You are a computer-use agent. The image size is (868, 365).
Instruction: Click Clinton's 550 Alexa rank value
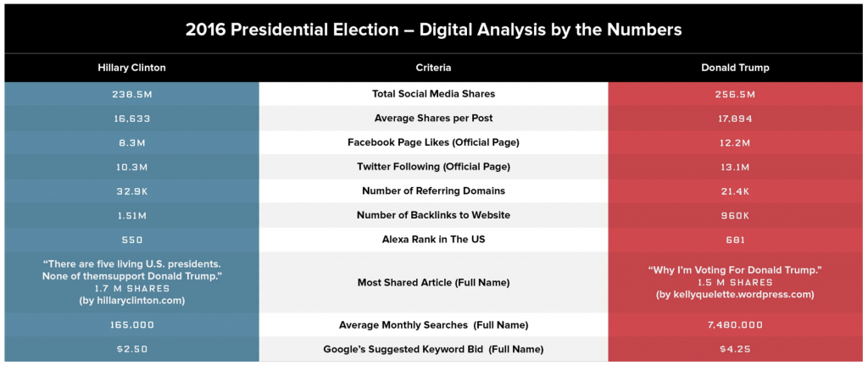pos(131,240)
